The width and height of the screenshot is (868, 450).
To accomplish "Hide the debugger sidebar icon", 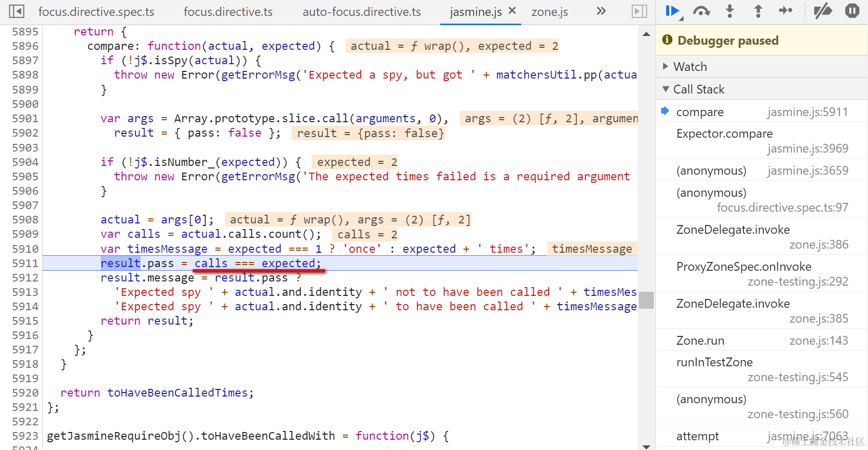I will click(639, 11).
